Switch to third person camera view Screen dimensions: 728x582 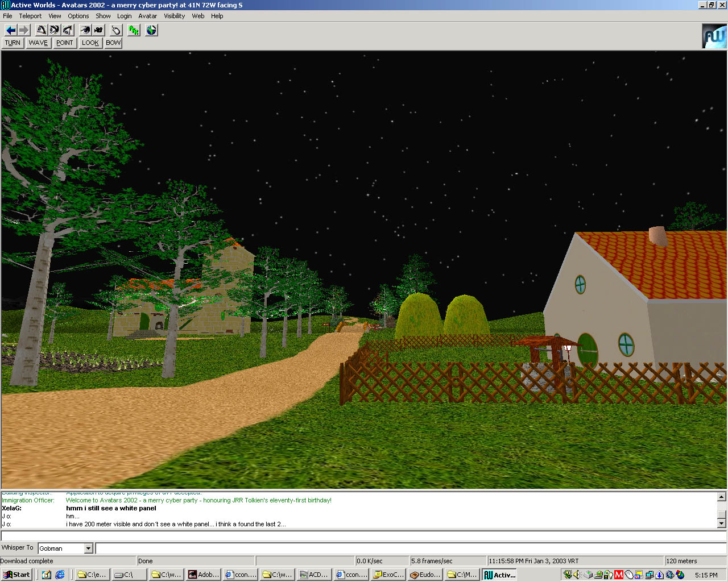click(99, 30)
